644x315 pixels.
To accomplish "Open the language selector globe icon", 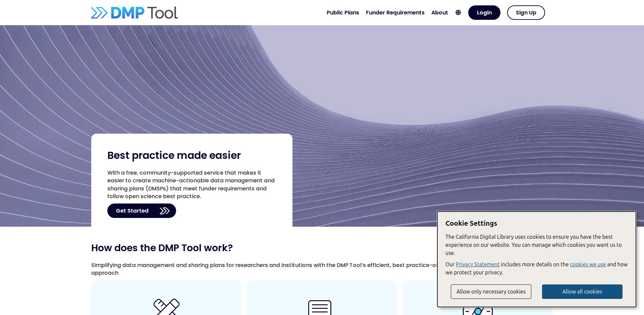I will [x=458, y=12].
